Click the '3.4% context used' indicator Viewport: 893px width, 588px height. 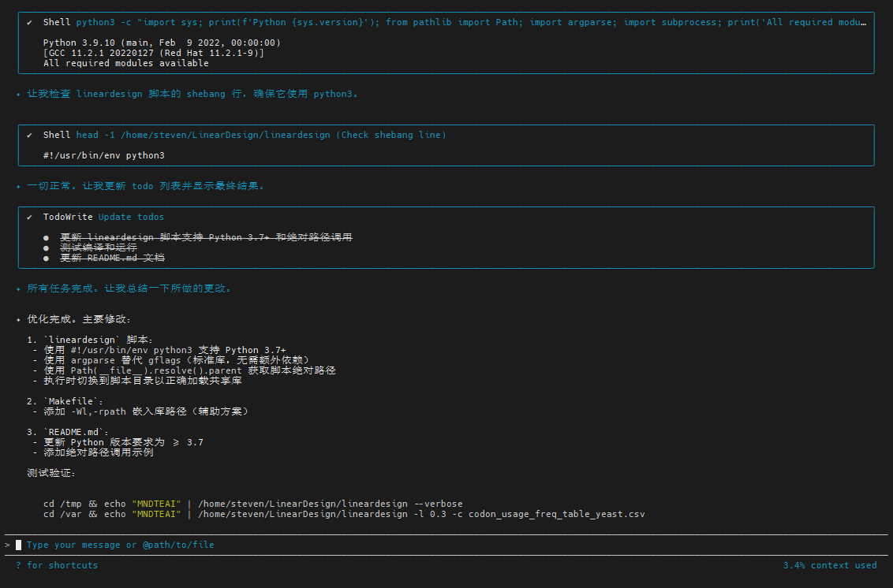[x=829, y=565]
